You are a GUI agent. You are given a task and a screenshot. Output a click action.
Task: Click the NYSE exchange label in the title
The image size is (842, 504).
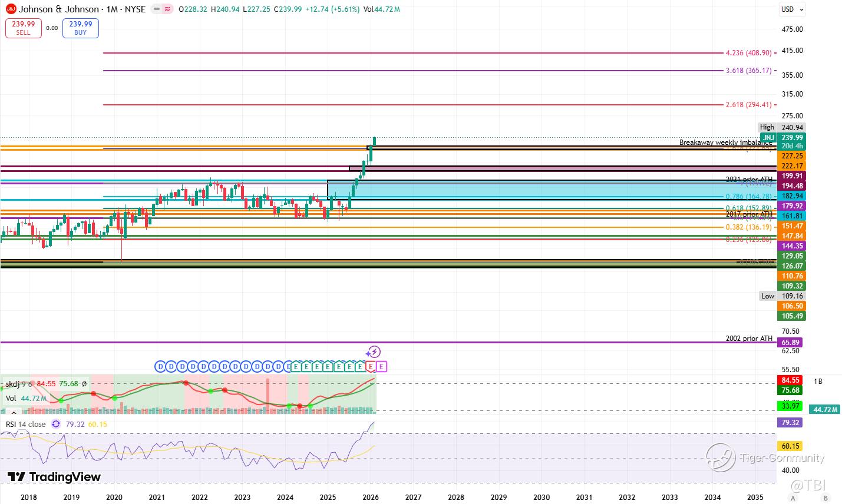[136, 9]
